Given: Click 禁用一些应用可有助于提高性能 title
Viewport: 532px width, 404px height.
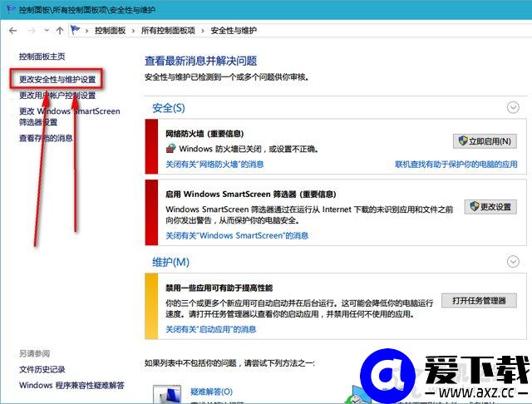Looking at the screenshot, I should [x=219, y=288].
